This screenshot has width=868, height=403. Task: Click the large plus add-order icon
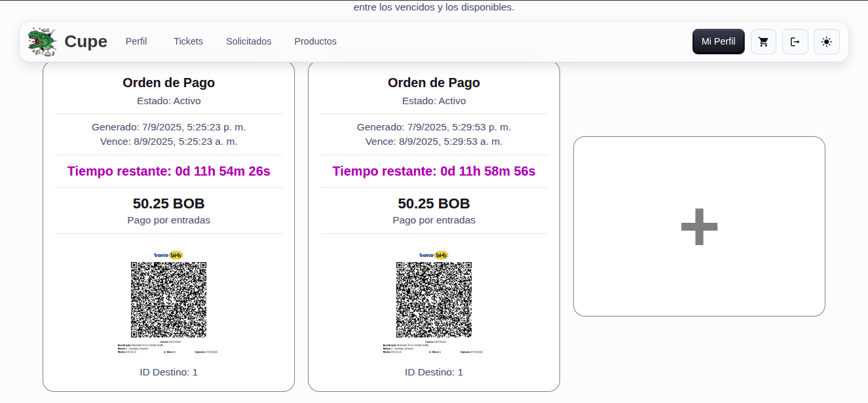699,227
